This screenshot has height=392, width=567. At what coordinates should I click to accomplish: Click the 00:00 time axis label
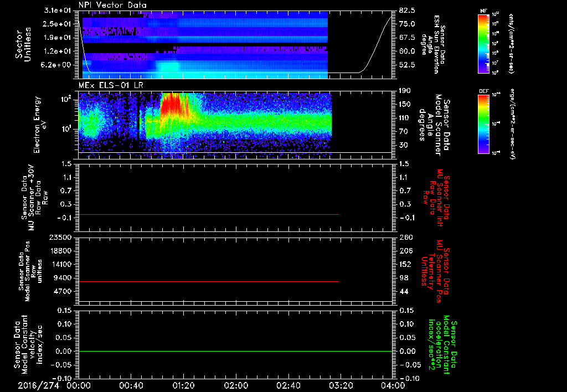pos(79,385)
